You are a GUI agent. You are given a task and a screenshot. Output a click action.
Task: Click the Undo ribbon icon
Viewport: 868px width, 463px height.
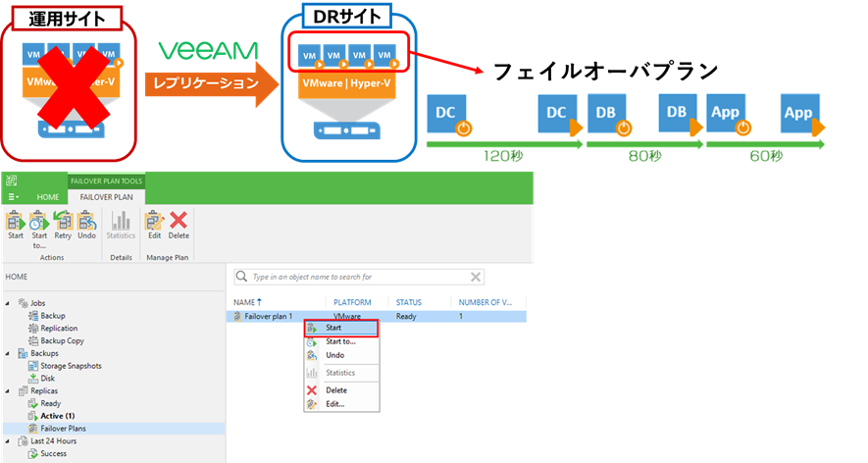(x=86, y=226)
